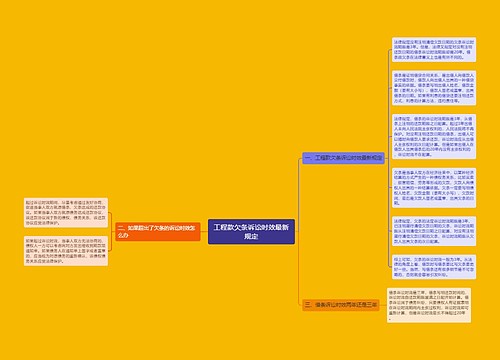Screen dimensions: 500x360
Task: Click note beginning 借条是证明借贷合同关系
Action: (x=434, y=88)
